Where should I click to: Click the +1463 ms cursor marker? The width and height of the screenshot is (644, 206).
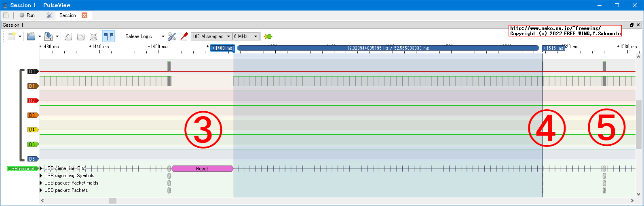[x=222, y=48]
